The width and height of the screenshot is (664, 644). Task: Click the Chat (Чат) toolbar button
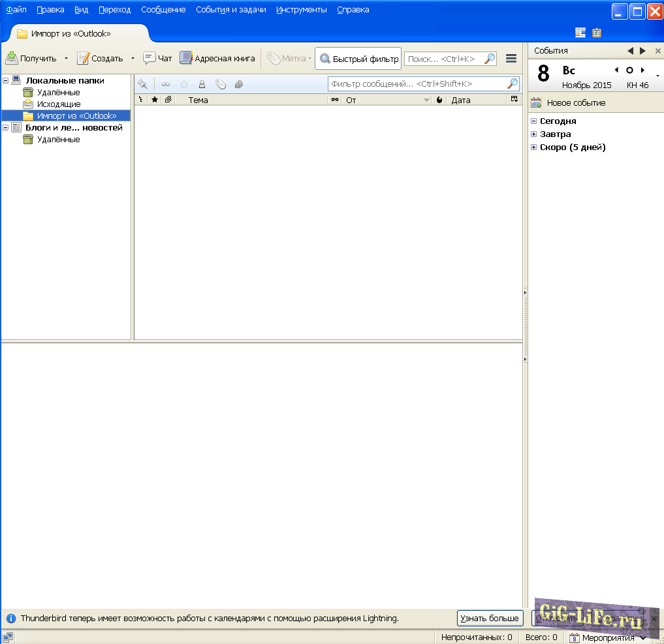[x=157, y=59]
